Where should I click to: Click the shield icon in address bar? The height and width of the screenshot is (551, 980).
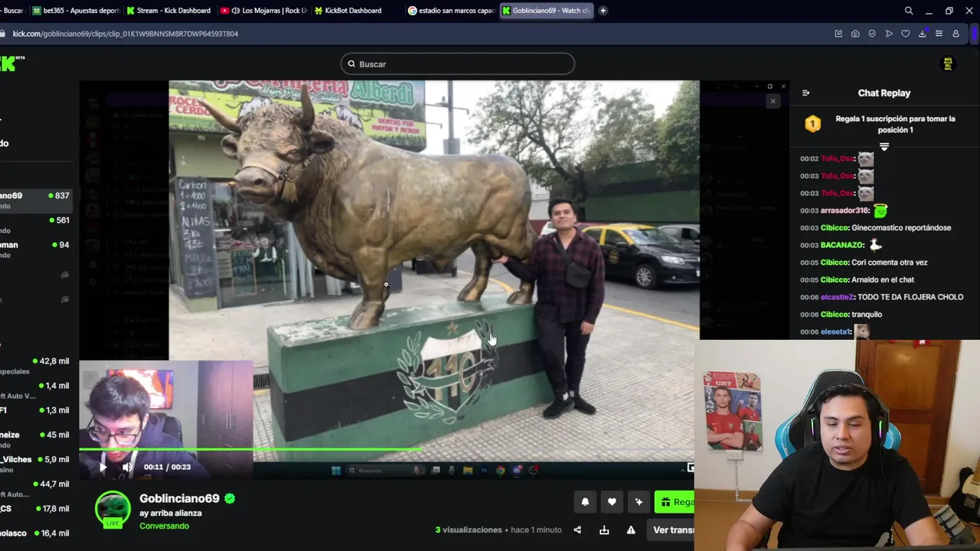(872, 34)
